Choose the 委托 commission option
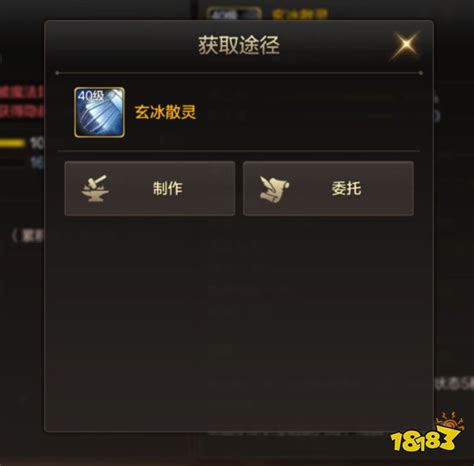 point(328,189)
